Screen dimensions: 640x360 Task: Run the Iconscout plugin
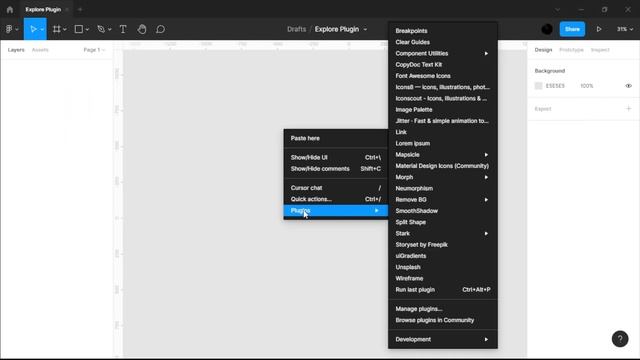pos(442,98)
